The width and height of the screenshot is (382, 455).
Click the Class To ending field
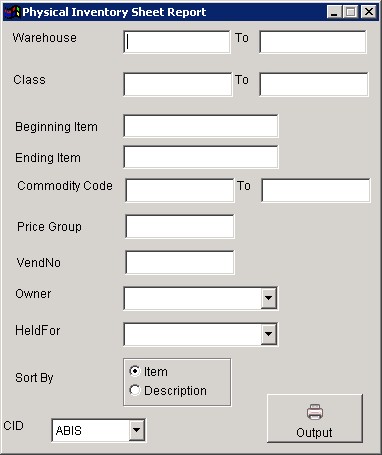click(314, 84)
